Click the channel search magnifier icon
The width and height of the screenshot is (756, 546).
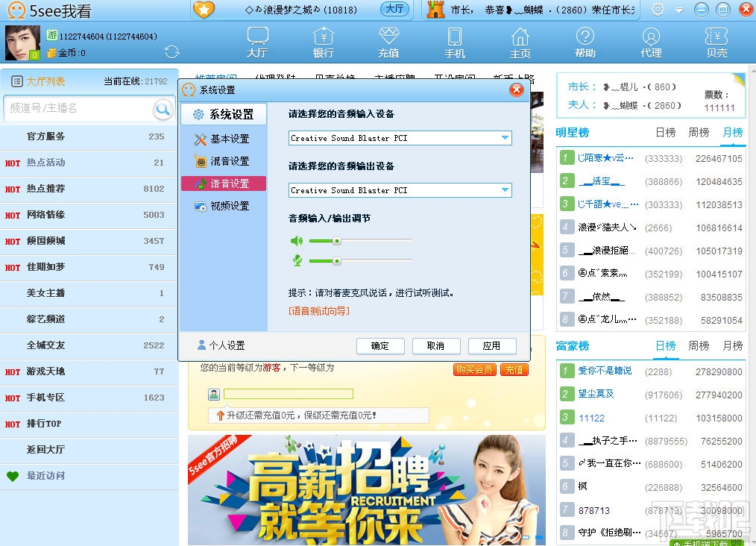[x=163, y=109]
